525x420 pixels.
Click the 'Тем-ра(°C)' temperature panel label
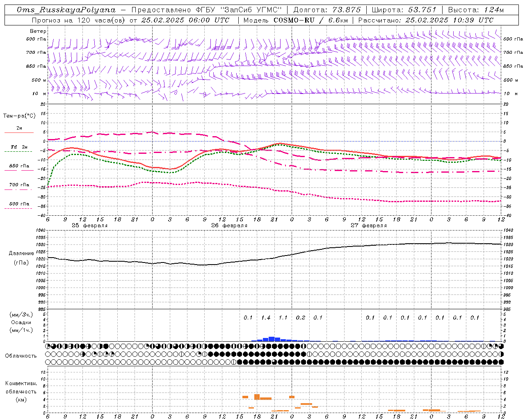click(19, 116)
